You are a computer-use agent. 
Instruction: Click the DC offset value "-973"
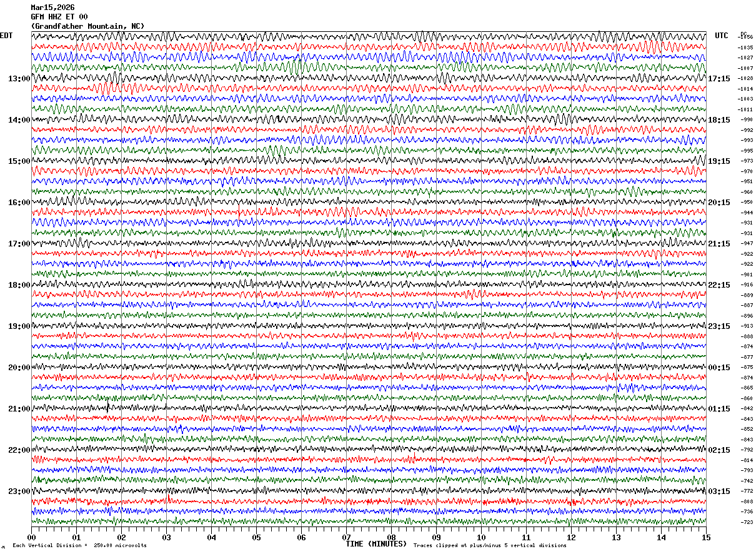(747, 161)
